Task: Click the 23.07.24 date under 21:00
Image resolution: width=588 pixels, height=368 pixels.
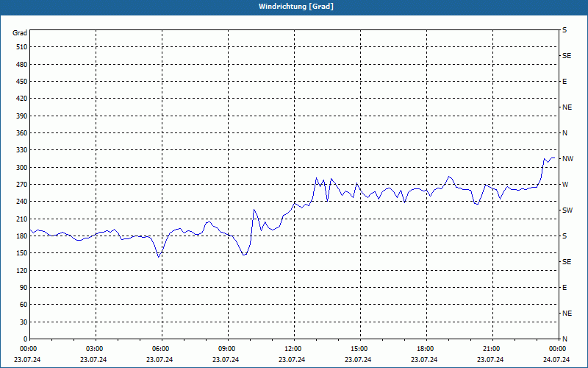Action: [x=490, y=359]
